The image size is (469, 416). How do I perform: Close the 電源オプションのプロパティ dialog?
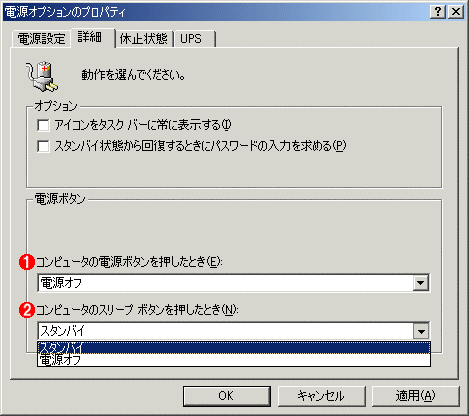pyautogui.click(x=455, y=12)
